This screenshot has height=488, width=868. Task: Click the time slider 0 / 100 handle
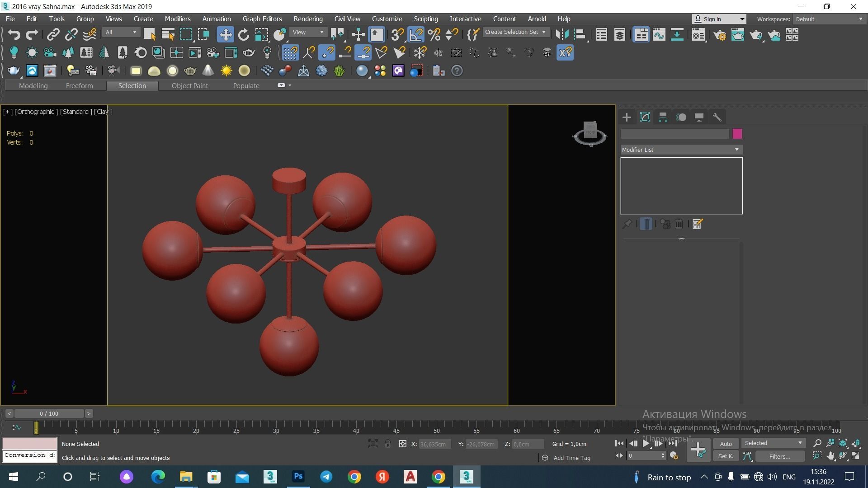[49, 414]
